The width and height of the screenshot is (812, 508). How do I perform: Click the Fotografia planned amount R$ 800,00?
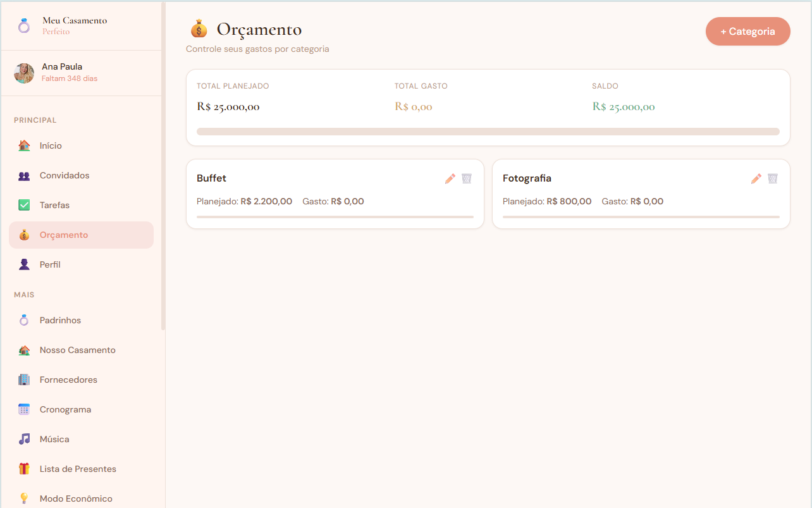point(569,201)
